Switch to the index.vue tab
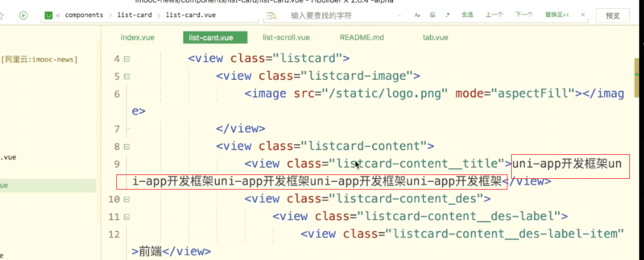The height and width of the screenshot is (260, 644). point(138,37)
